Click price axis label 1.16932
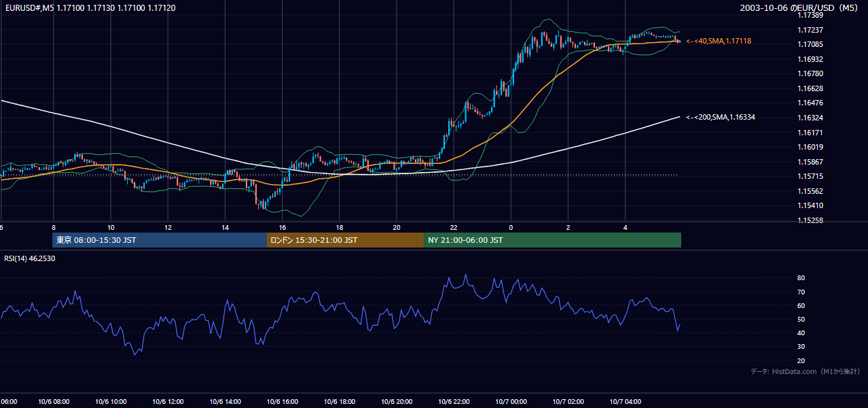This screenshot has height=408, width=868. tap(810, 59)
